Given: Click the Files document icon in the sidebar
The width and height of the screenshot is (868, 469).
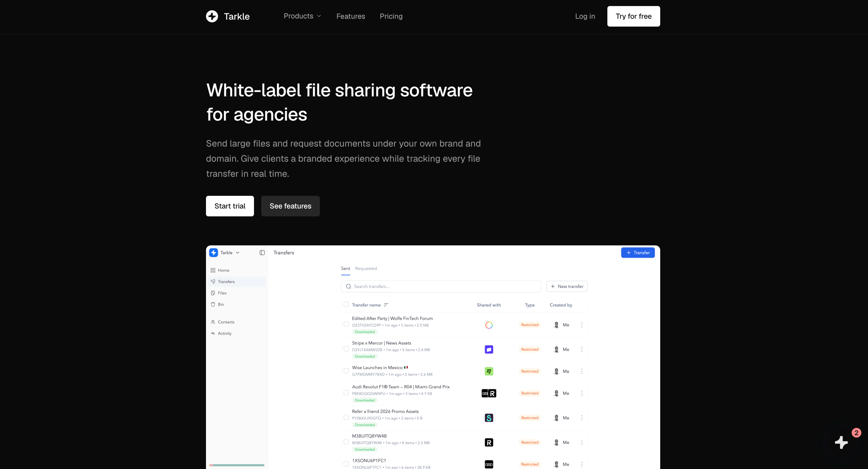Looking at the screenshot, I should click(213, 293).
